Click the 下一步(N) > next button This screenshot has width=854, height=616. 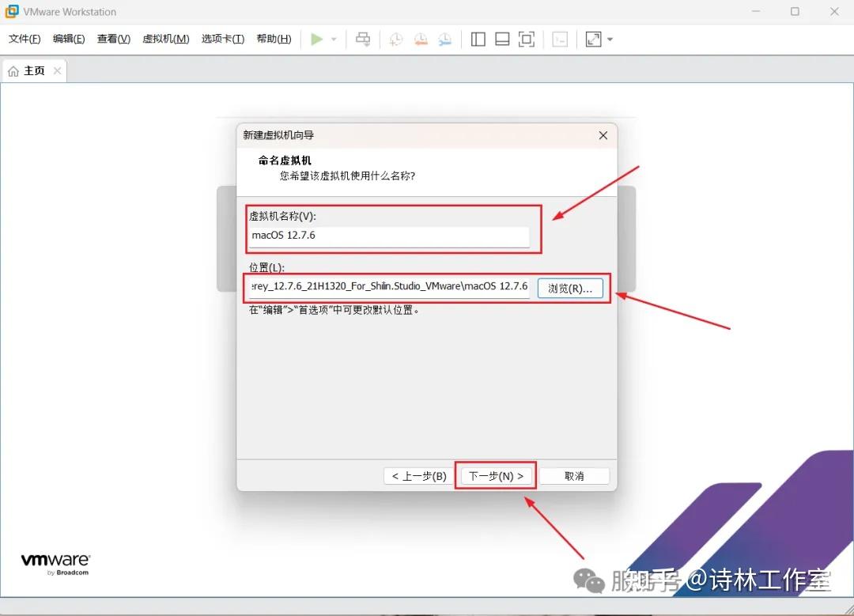(496, 476)
